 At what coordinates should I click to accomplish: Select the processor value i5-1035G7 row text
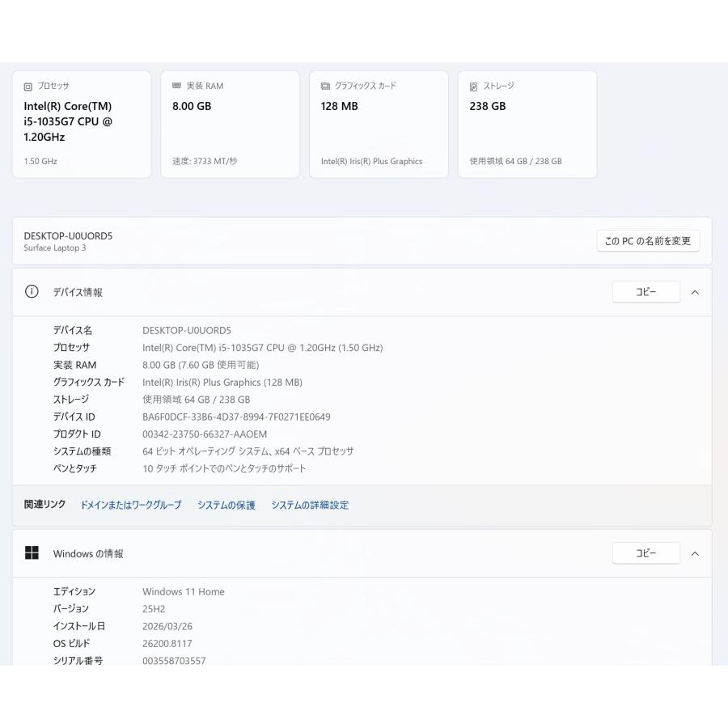pos(263,348)
